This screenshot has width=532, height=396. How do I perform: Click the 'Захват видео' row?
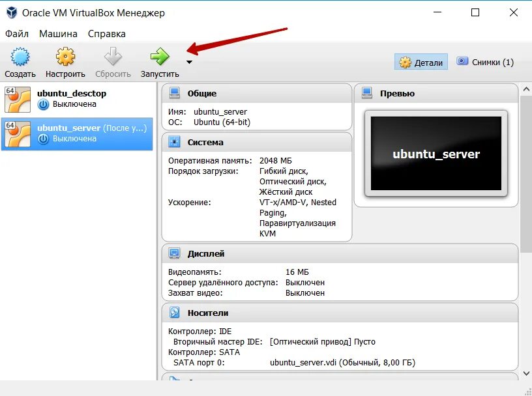coord(246,292)
